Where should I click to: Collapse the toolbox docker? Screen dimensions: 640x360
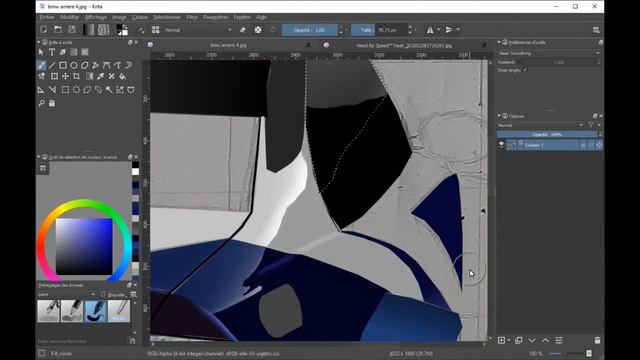tap(39, 42)
